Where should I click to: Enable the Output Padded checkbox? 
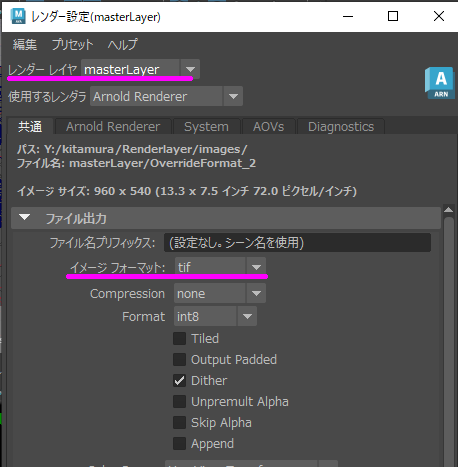tap(179, 360)
